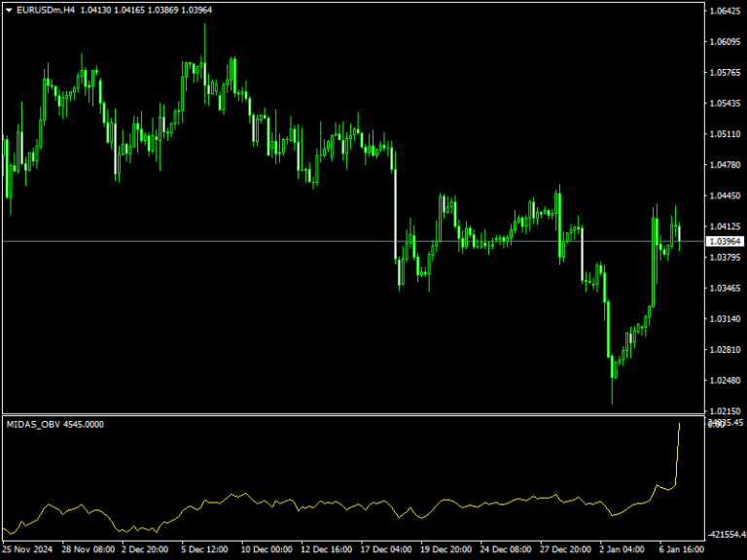Click price scale value 1.06425

(725, 11)
